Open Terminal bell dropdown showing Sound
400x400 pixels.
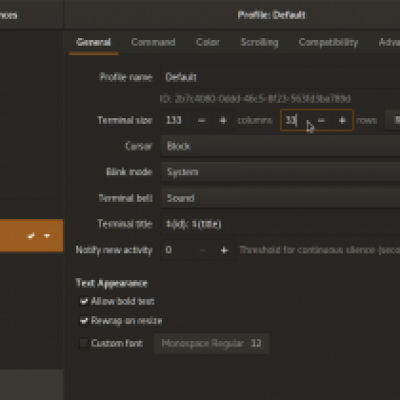(x=281, y=198)
